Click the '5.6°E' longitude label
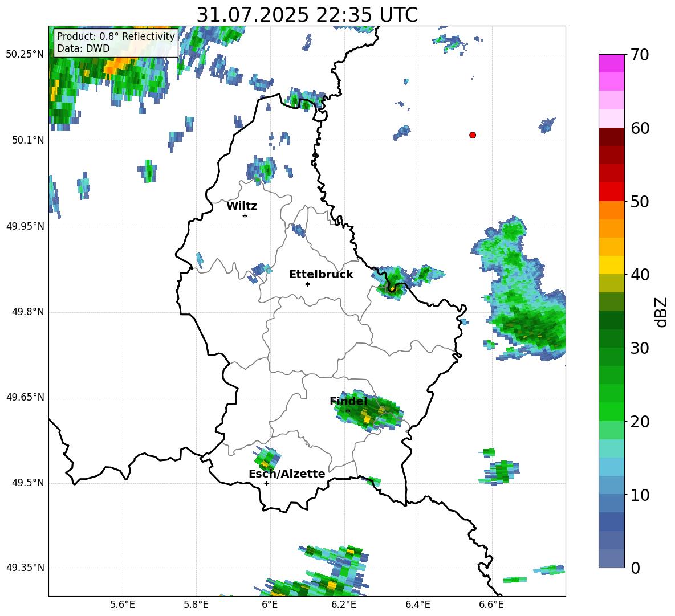This screenshot has width=675, height=616. 123,605
